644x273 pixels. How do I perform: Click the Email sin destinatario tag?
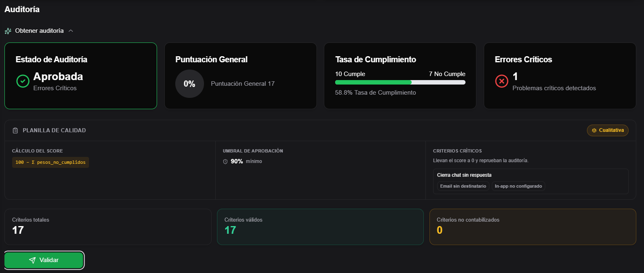tap(463, 186)
